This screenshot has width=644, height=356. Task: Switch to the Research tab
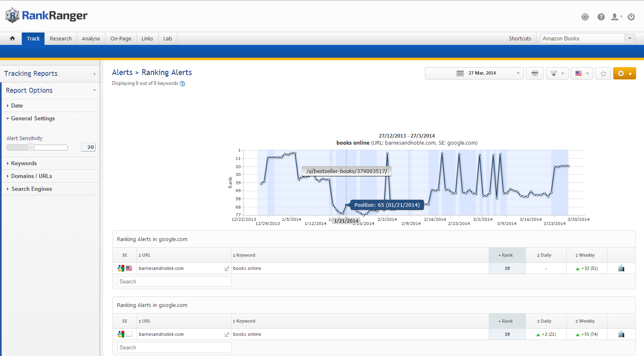[61, 38]
